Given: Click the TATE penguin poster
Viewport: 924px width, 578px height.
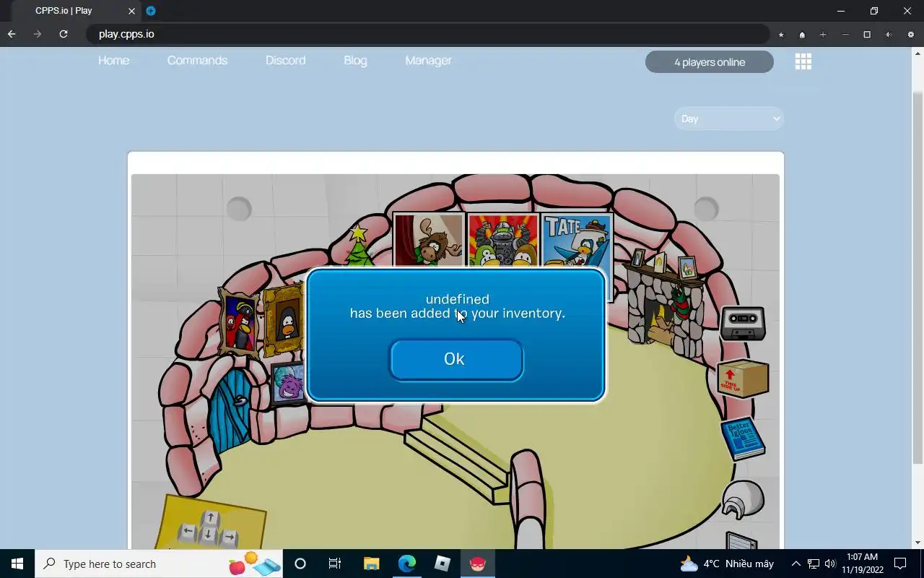Looking at the screenshot, I should (577, 241).
